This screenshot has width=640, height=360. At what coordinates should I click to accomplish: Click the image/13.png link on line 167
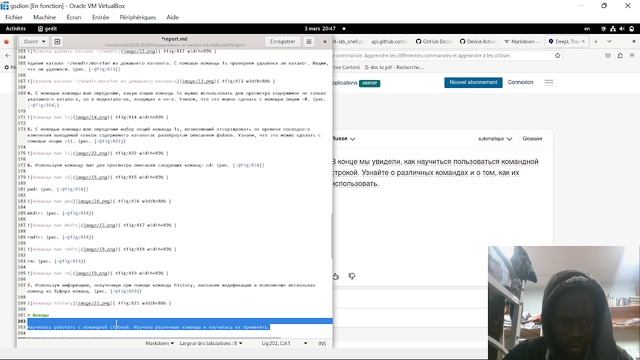click(198, 81)
